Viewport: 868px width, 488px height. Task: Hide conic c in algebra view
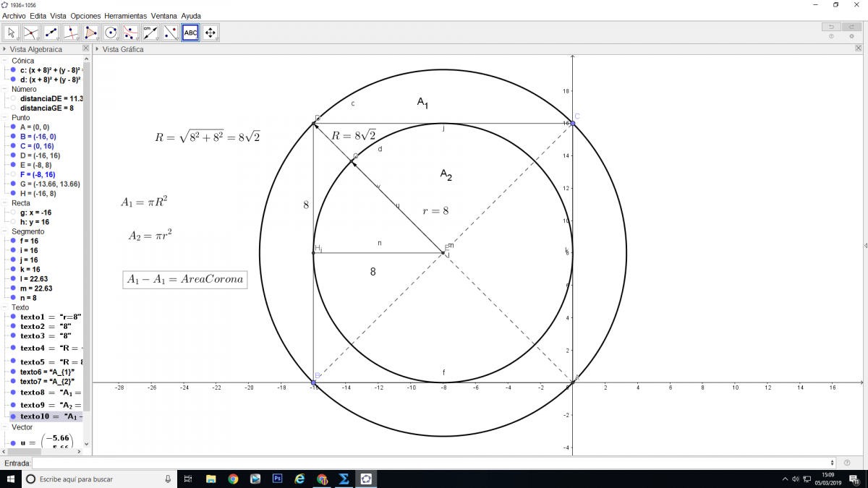(13, 71)
